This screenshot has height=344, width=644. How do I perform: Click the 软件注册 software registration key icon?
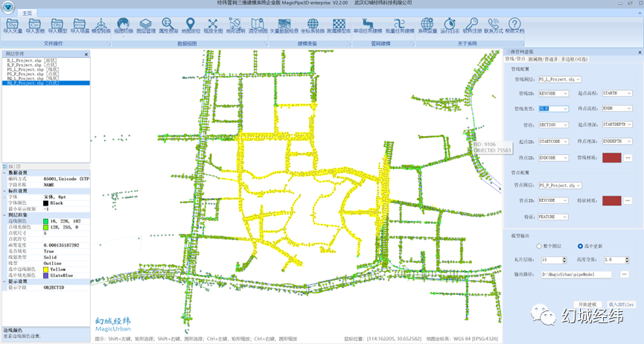pyautogui.click(x=472, y=25)
